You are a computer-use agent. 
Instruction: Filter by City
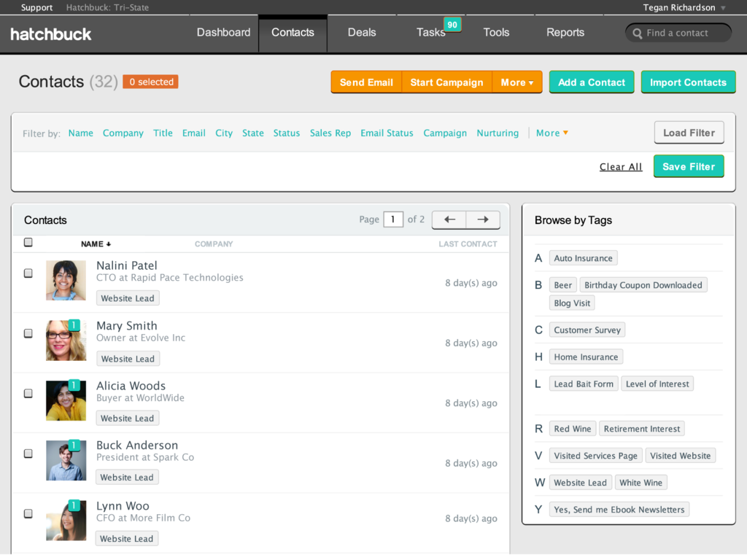[x=224, y=133]
